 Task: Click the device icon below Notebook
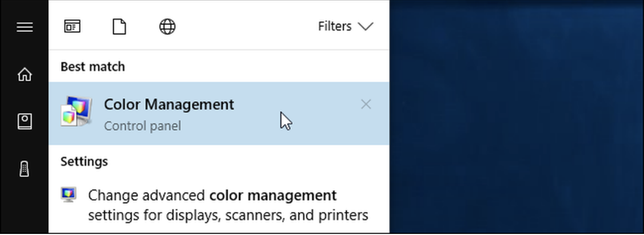(x=25, y=169)
